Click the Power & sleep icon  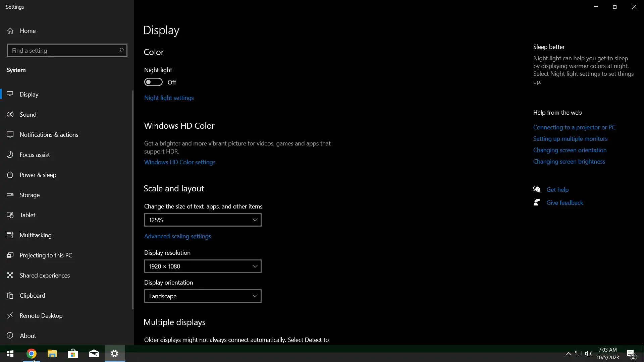(x=10, y=175)
